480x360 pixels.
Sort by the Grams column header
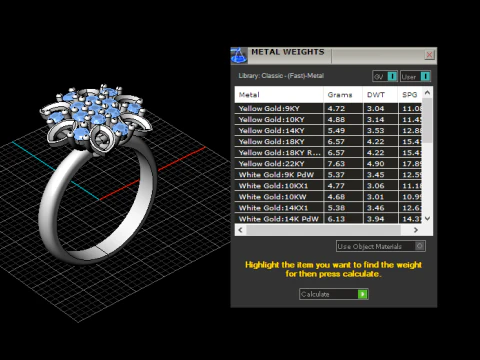click(x=343, y=95)
